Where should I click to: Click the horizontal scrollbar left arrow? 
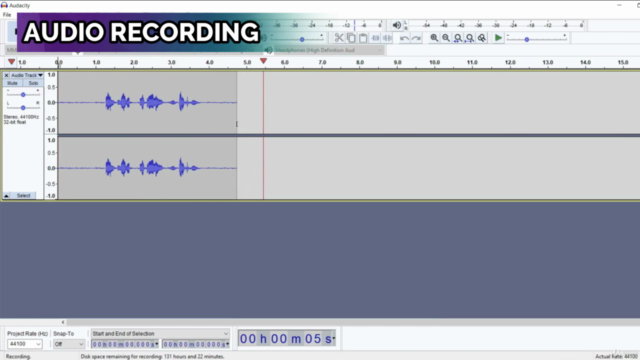[x=63, y=322]
